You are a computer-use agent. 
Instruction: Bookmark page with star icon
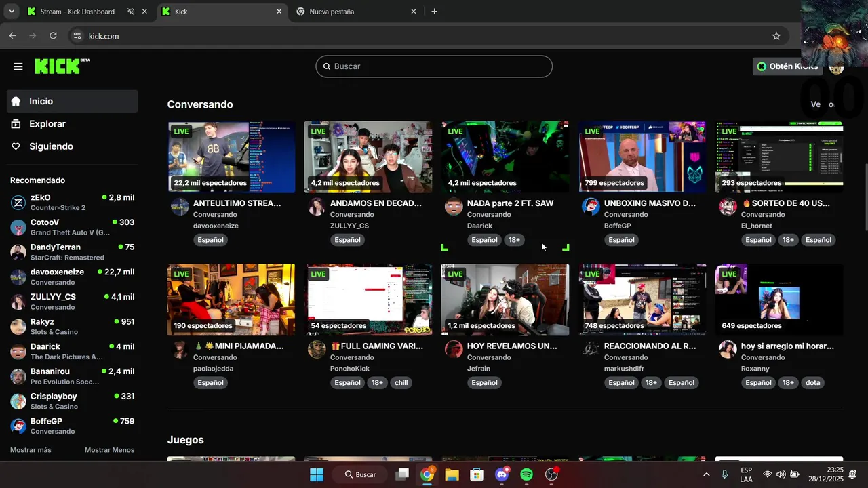coord(776,36)
